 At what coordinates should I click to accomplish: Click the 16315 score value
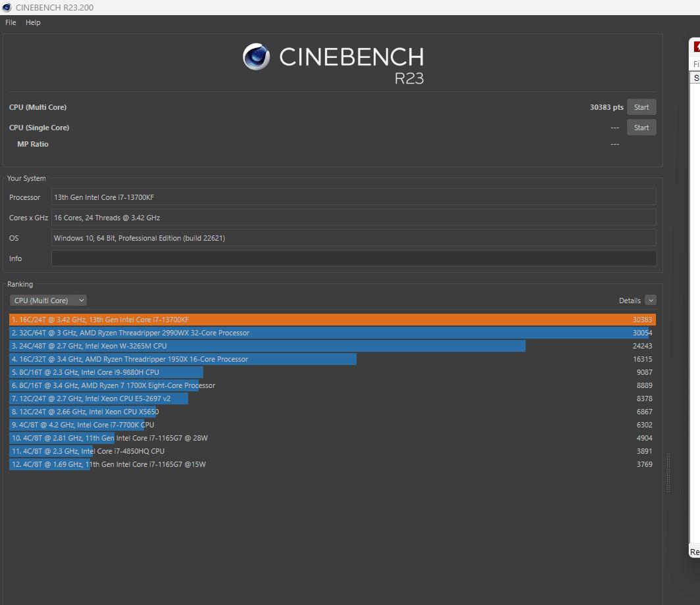642,359
